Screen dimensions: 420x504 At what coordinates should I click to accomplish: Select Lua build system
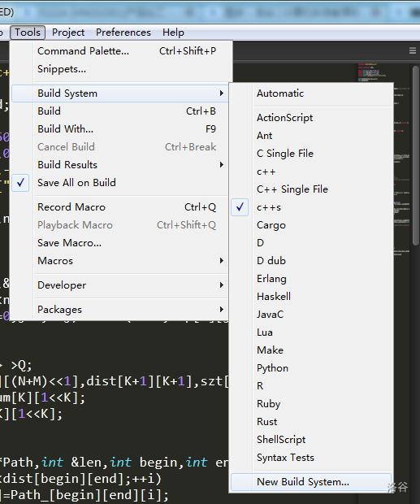click(311, 332)
